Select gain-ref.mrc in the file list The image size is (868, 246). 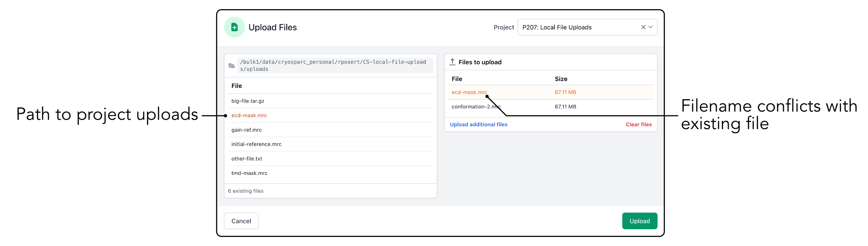(246, 130)
